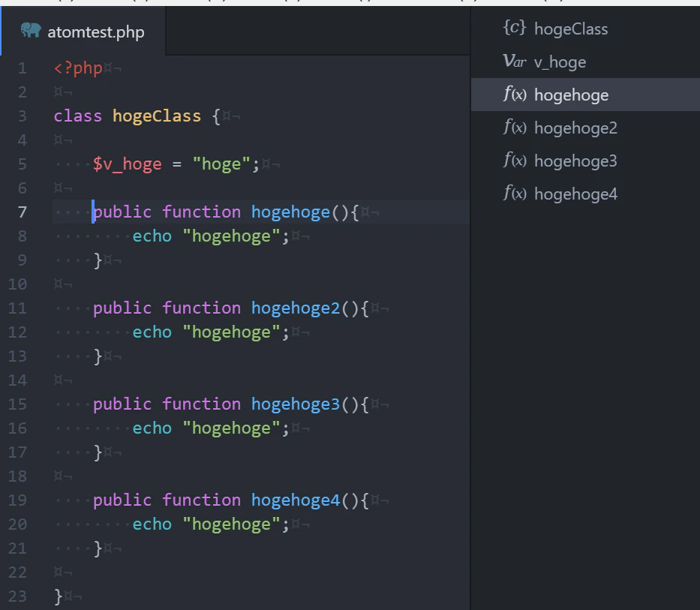This screenshot has width=700, height=610.
Task: Click the class icon beside hogeClass
Action: click(514, 28)
